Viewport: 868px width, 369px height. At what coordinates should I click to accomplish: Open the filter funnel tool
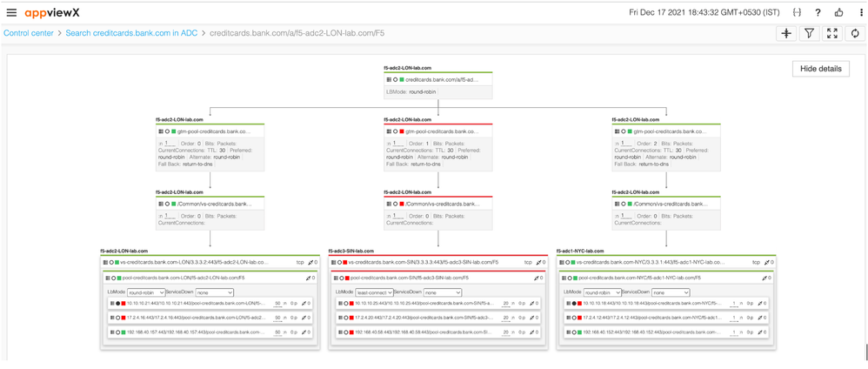tap(809, 34)
